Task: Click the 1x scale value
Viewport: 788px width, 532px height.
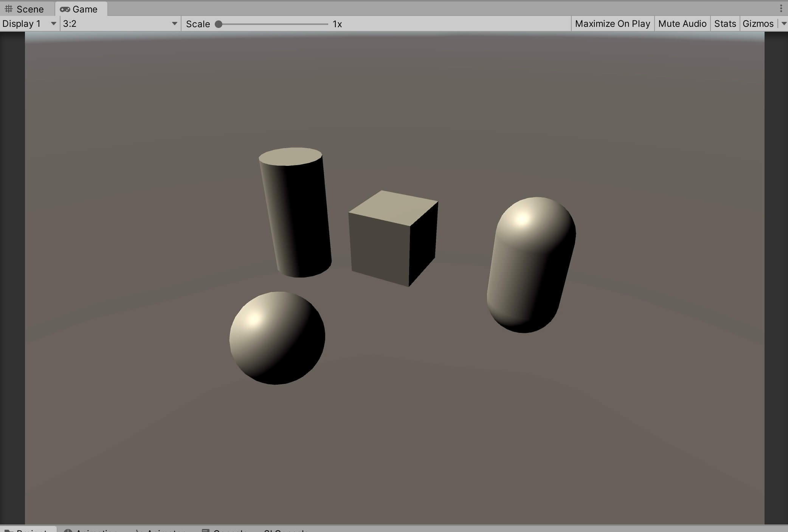Action: click(337, 24)
